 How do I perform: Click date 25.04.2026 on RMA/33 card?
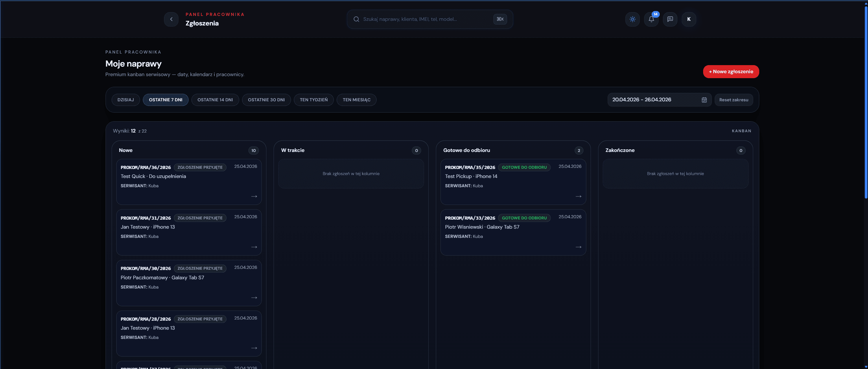[x=570, y=216]
